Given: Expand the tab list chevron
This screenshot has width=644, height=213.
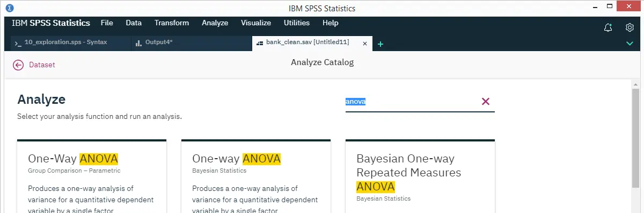Looking at the screenshot, I should (630, 44).
